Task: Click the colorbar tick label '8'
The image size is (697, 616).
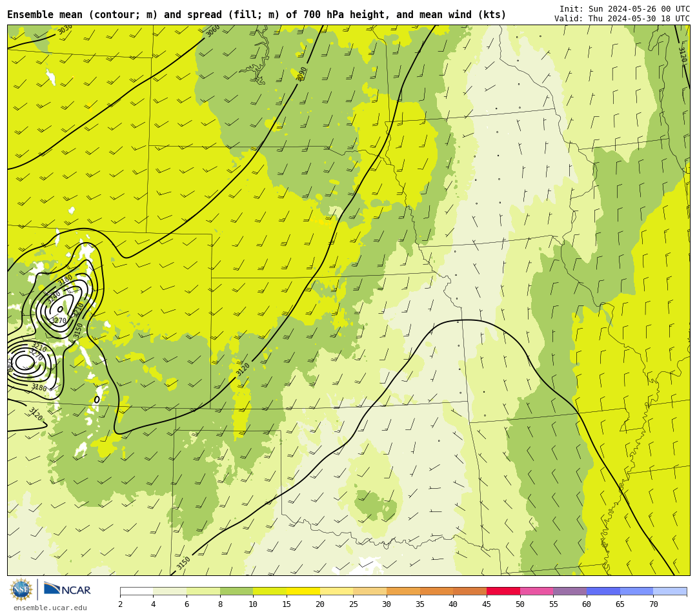Action: (x=220, y=604)
